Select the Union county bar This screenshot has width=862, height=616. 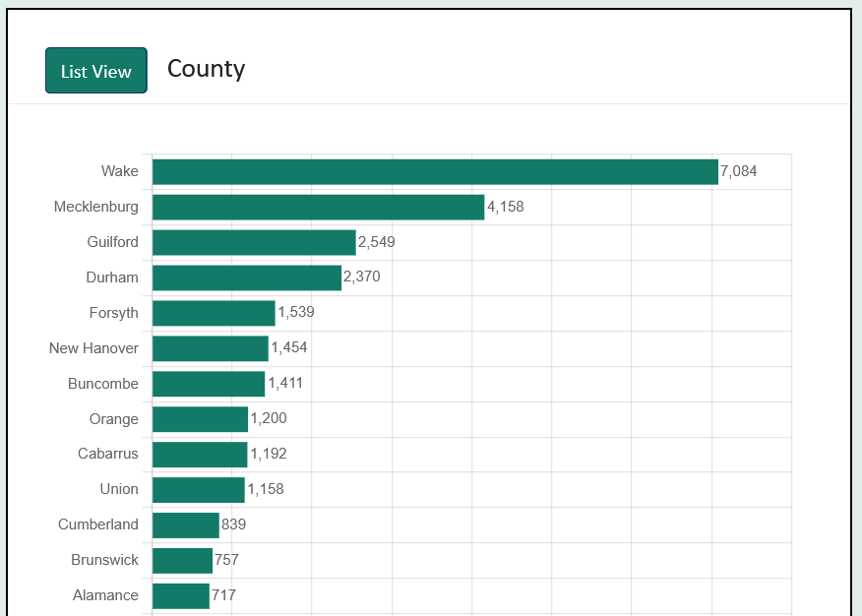coord(199,490)
